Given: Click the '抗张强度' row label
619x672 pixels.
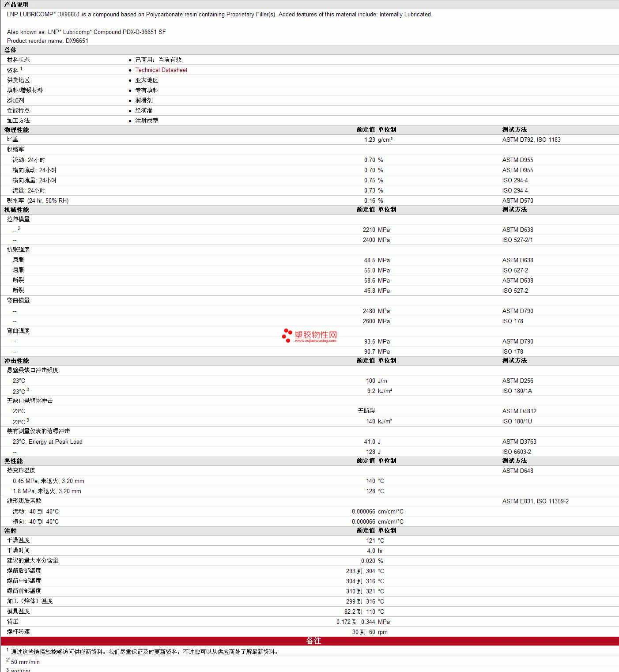Looking at the screenshot, I should pyautogui.click(x=19, y=249).
